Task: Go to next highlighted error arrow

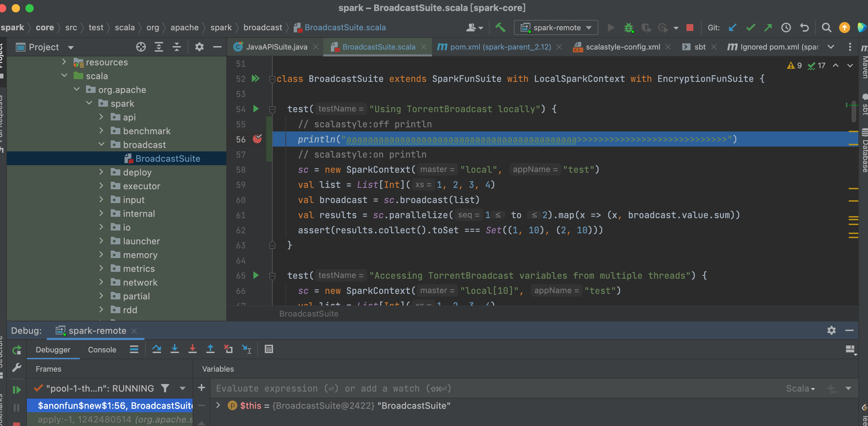Action: (x=850, y=65)
